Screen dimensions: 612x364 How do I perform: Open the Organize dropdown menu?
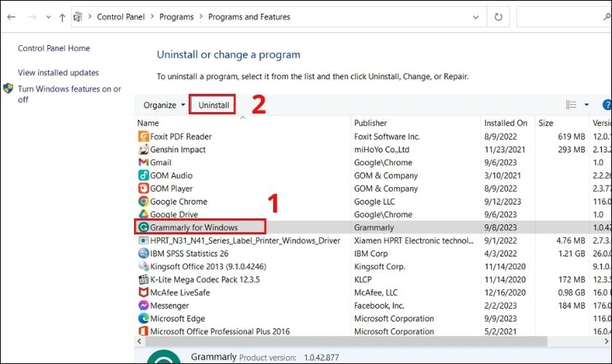coord(164,105)
